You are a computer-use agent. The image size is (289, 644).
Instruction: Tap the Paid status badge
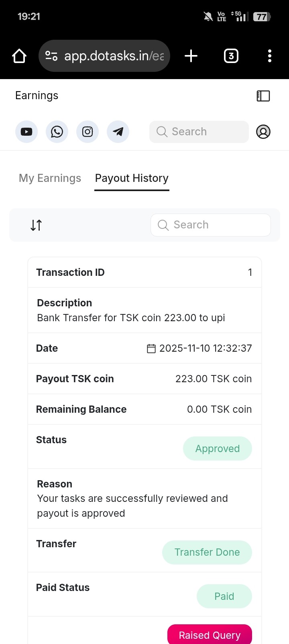(224, 596)
